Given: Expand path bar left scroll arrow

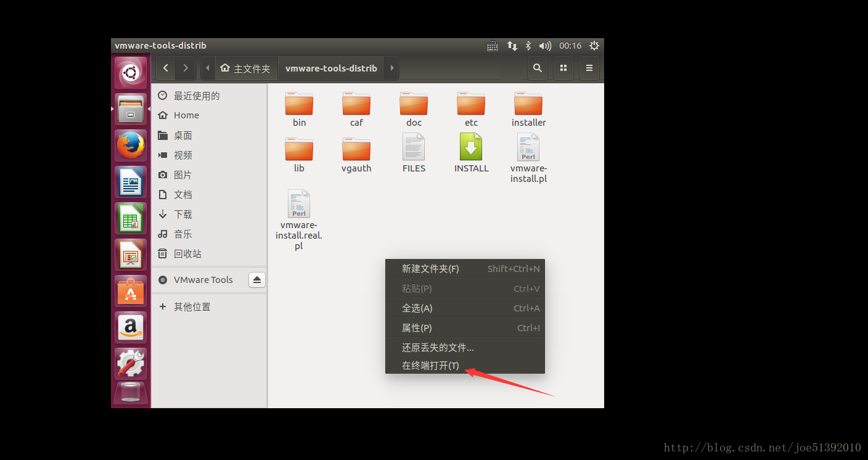Looking at the screenshot, I should click(208, 68).
